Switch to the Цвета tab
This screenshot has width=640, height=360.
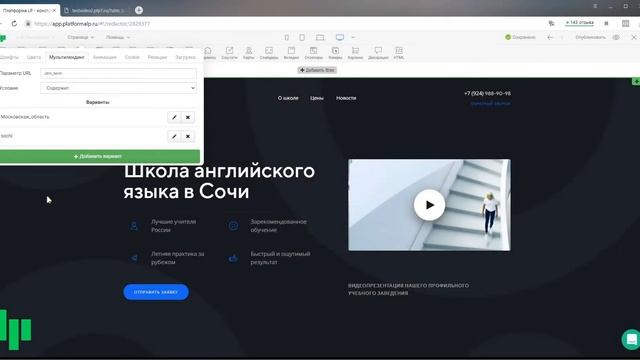(x=34, y=57)
